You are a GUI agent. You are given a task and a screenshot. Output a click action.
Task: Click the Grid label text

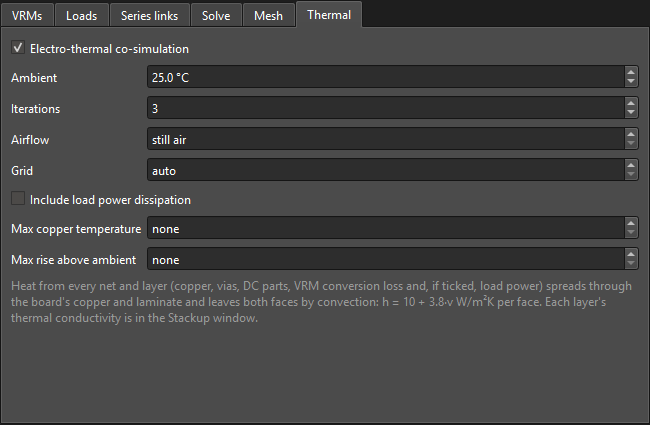coord(22,170)
